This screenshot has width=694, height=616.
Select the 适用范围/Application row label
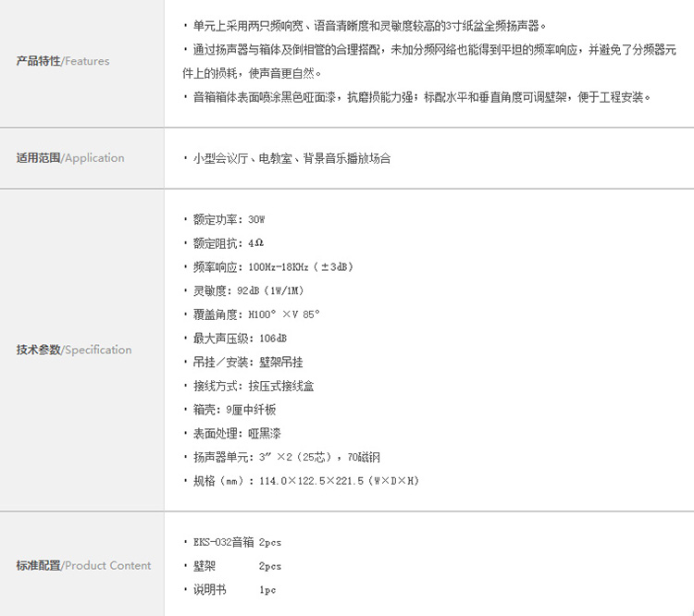70,158
